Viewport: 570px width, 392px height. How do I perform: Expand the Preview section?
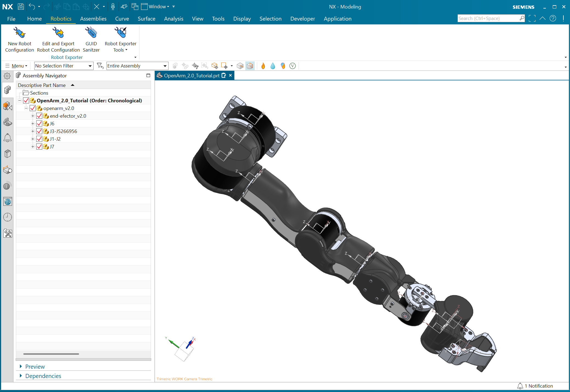pyautogui.click(x=35, y=367)
